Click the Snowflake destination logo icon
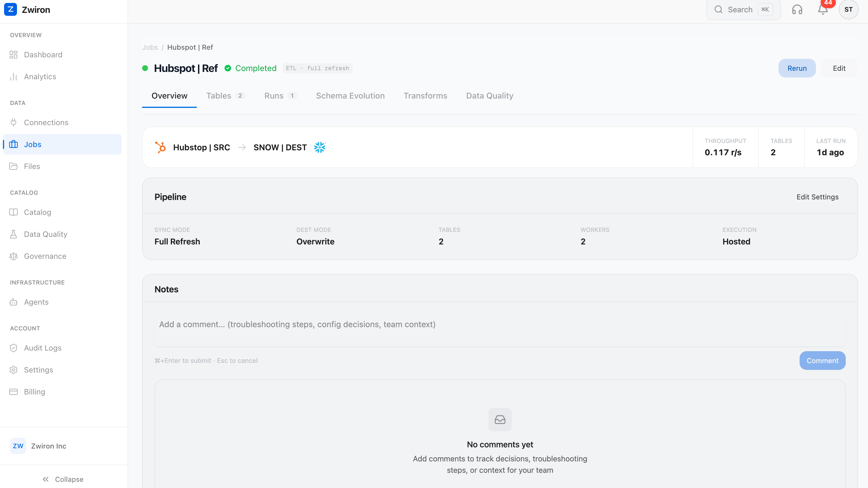Image resolution: width=868 pixels, height=488 pixels. tap(319, 147)
